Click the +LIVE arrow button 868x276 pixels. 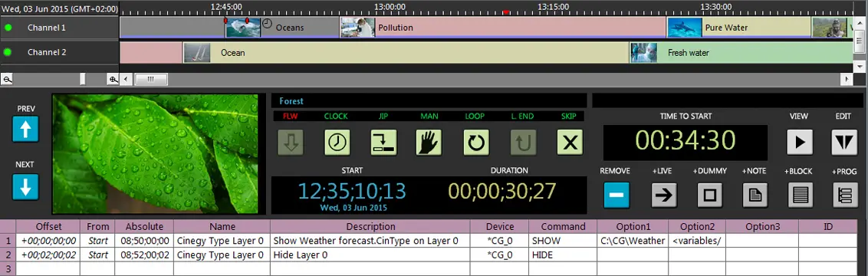pos(664,195)
